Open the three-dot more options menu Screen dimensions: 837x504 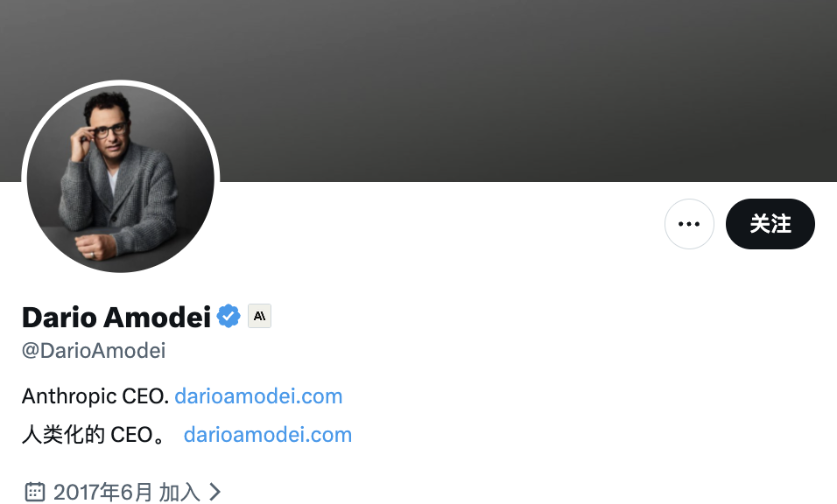coord(689,224)
